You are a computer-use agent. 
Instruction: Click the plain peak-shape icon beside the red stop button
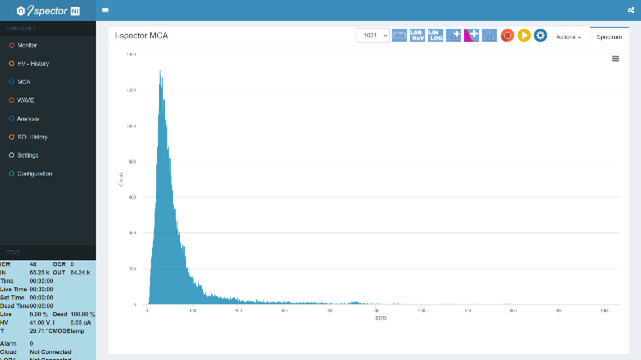click(489, 36)
